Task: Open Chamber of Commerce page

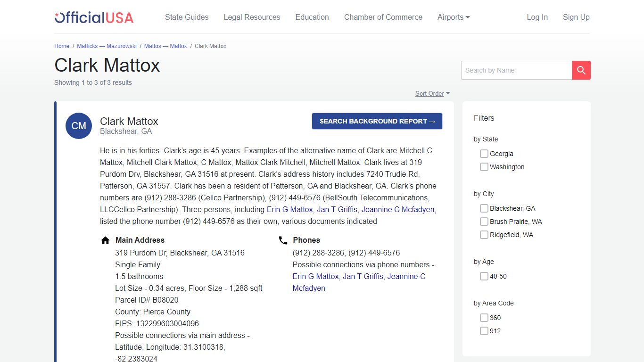Action: (383, 17)
